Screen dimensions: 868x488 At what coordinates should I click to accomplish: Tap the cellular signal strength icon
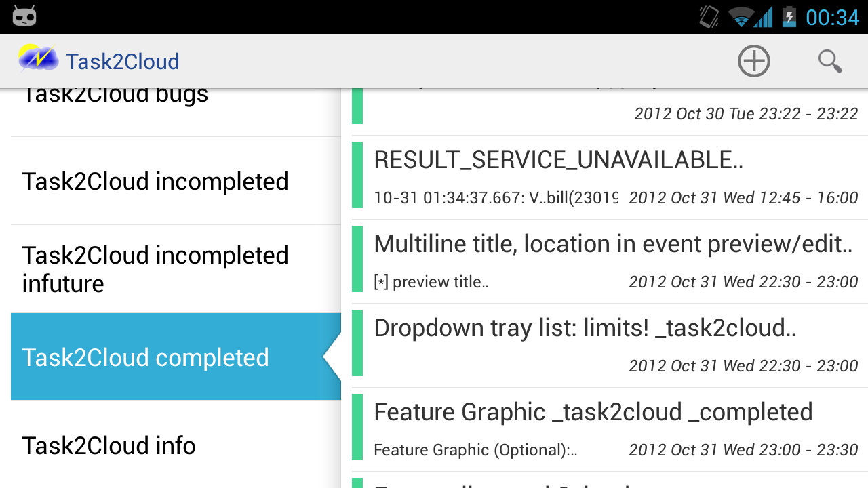click(764, 17)
